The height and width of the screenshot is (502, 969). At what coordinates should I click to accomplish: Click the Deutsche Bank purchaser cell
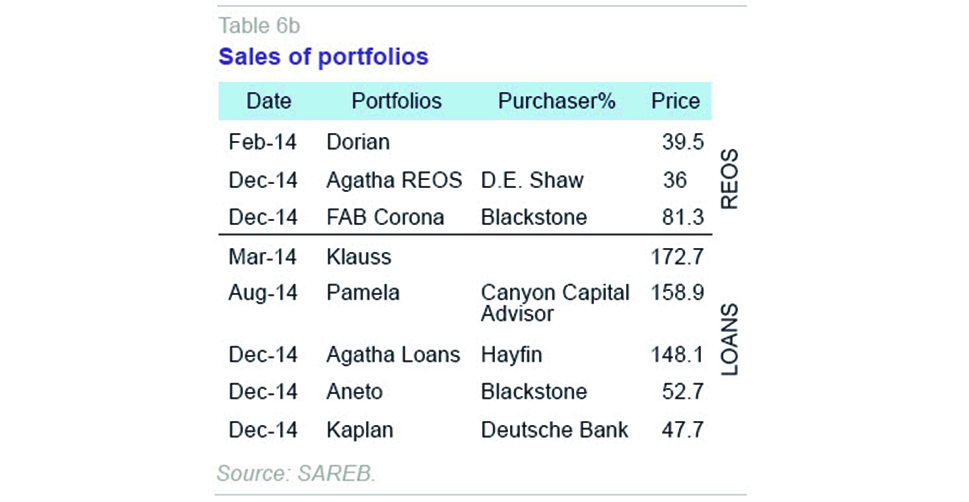(554, 430)
